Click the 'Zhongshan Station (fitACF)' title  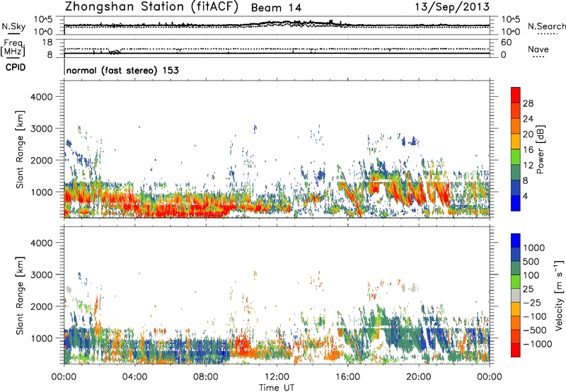click(x=151, y=7)
